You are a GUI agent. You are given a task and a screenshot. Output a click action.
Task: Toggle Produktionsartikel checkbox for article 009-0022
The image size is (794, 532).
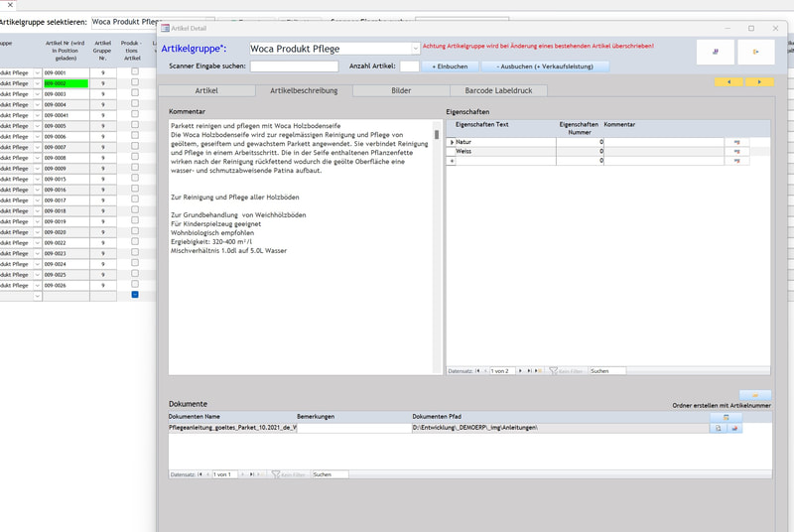point(135,242)
